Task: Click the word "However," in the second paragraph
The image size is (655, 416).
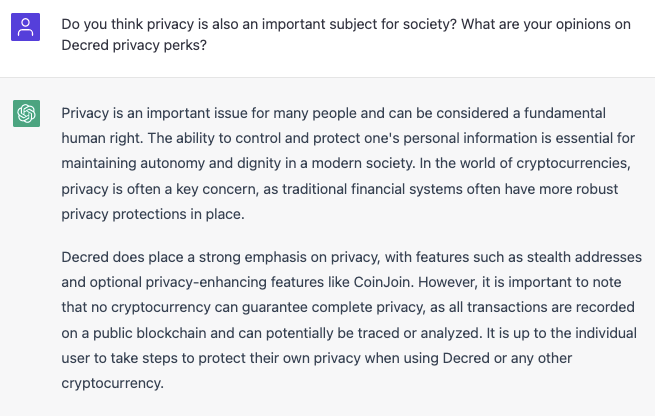Action: pos(448,282)
